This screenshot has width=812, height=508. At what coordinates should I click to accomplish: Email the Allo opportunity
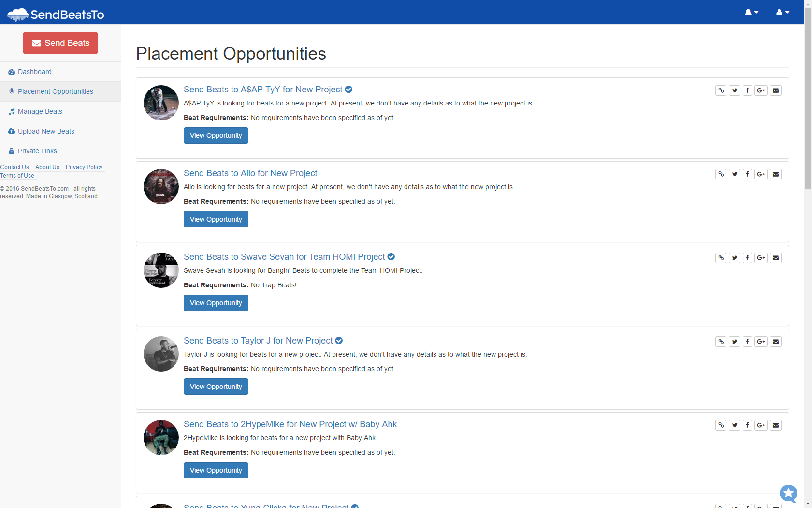(776, 174)
